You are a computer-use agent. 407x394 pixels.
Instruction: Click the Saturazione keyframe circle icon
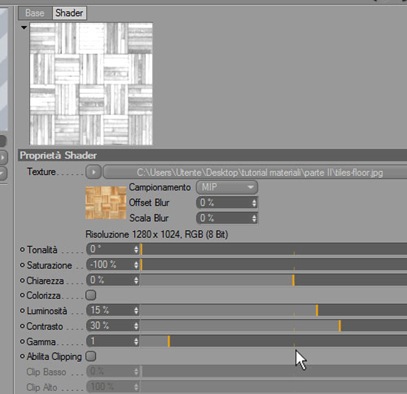(22, 265)
